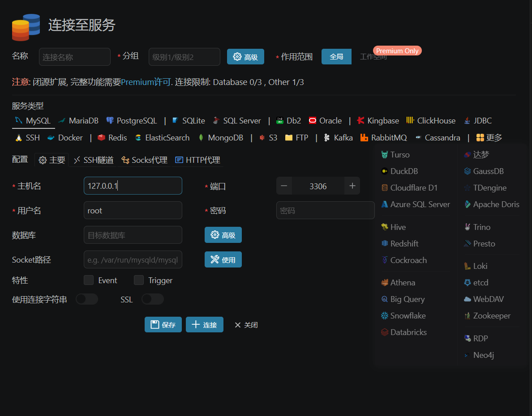Select 达梦 from the list
This screenshot has height=416, width=532.
coord(476,155)
